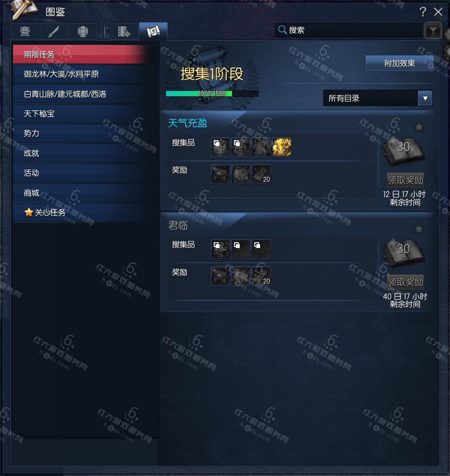Expand the 所有目录 catalog combo box

tap(378, 98)
